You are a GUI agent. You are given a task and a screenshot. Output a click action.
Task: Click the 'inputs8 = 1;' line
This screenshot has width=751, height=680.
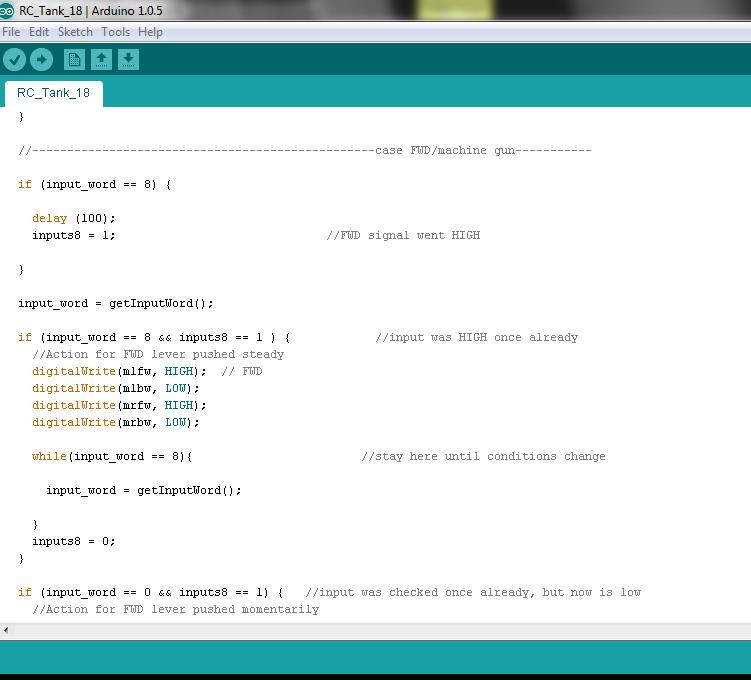(x=74, y=236)
